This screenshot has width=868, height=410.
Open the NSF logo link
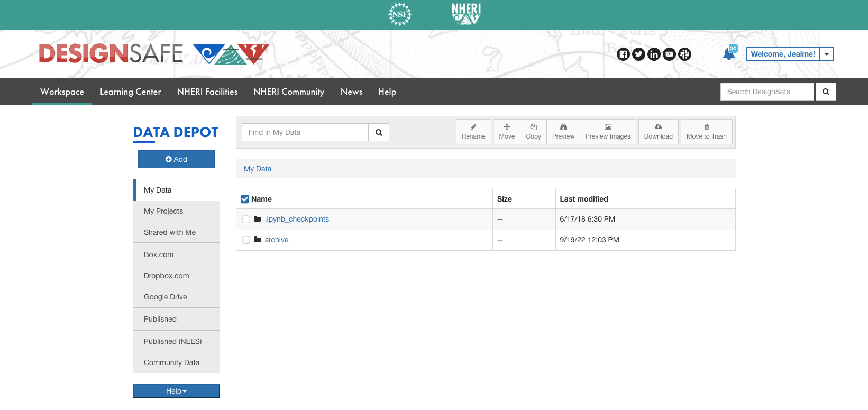[400, 14]
